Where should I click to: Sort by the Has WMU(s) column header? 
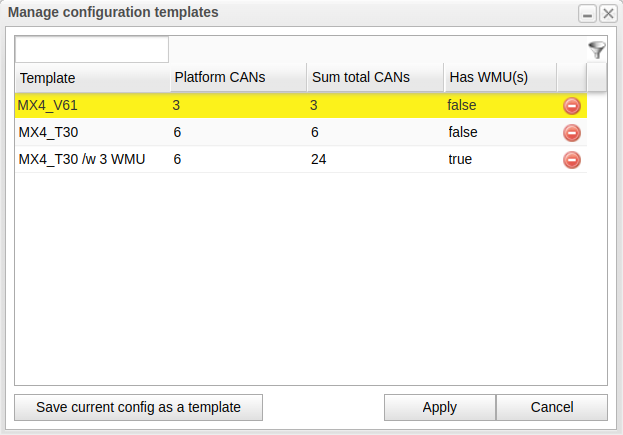point(499,78)
